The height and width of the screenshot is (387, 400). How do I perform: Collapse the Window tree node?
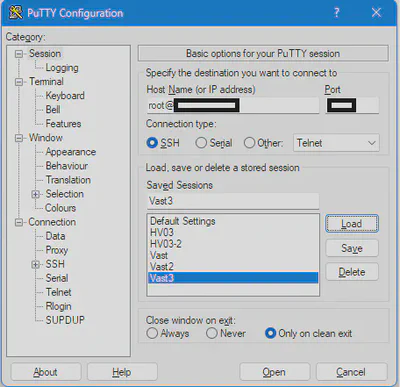click(19, 138)
